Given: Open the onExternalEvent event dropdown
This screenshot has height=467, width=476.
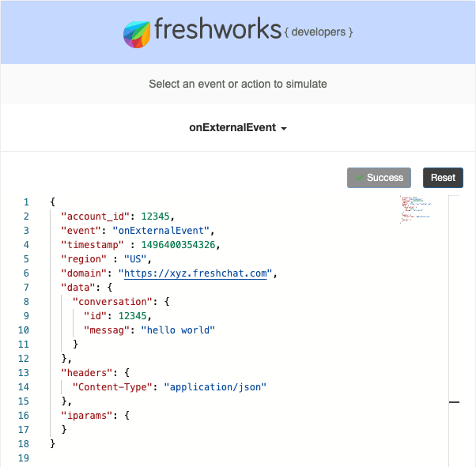Looking at the screenshot, I should [x=238, y=128].
